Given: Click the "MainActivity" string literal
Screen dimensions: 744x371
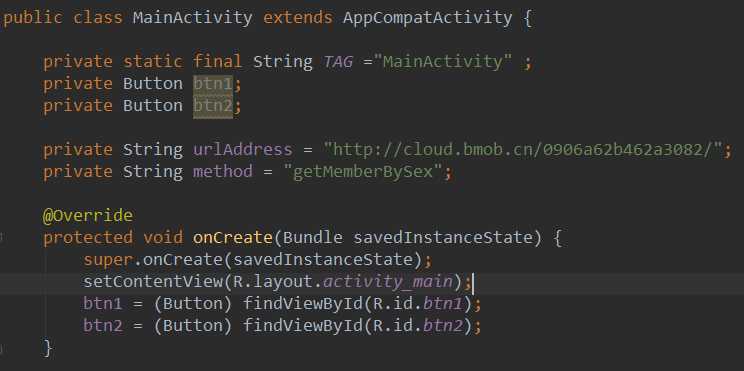Looking at the screenshot, I should (x=443, y=62).
